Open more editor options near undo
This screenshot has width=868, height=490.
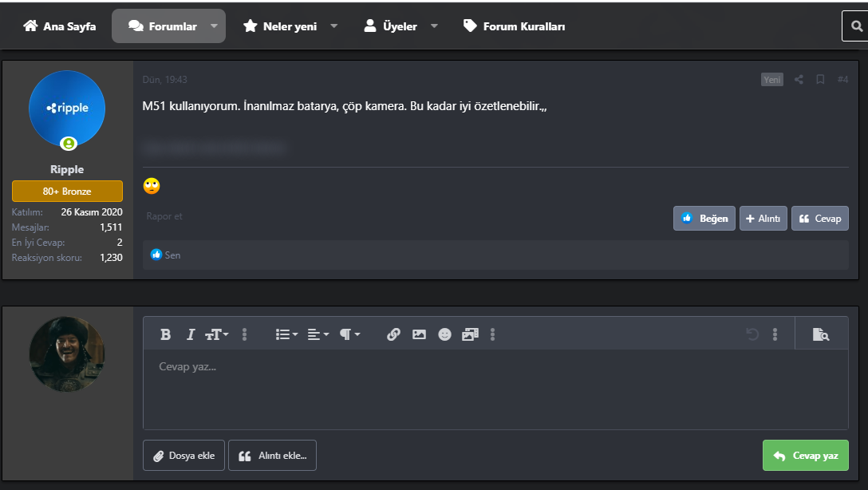pyautogui.click(x=775, y=334)
